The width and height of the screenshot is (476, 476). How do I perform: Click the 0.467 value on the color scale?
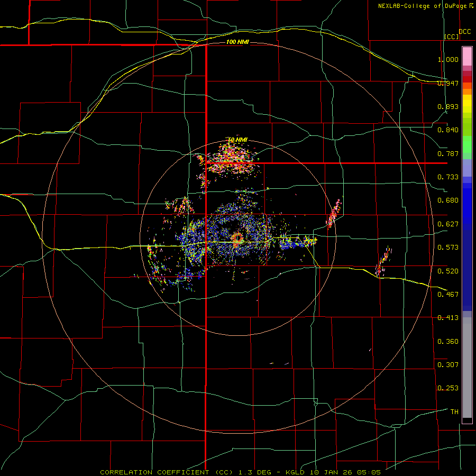(x=448, y=295)
